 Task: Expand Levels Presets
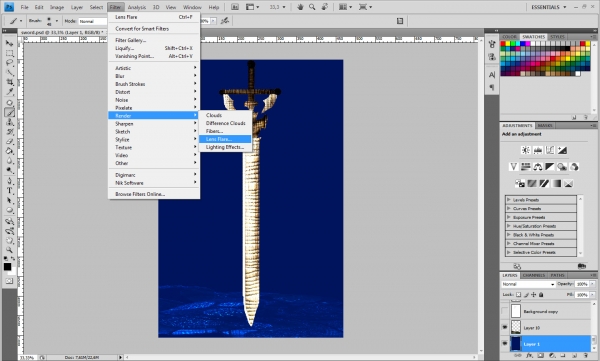pos(509,200)
